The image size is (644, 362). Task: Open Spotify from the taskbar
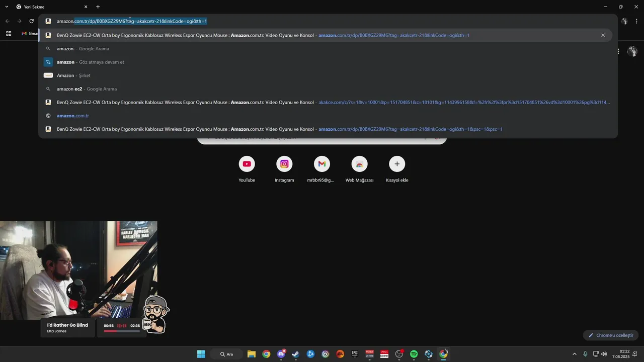414,354
